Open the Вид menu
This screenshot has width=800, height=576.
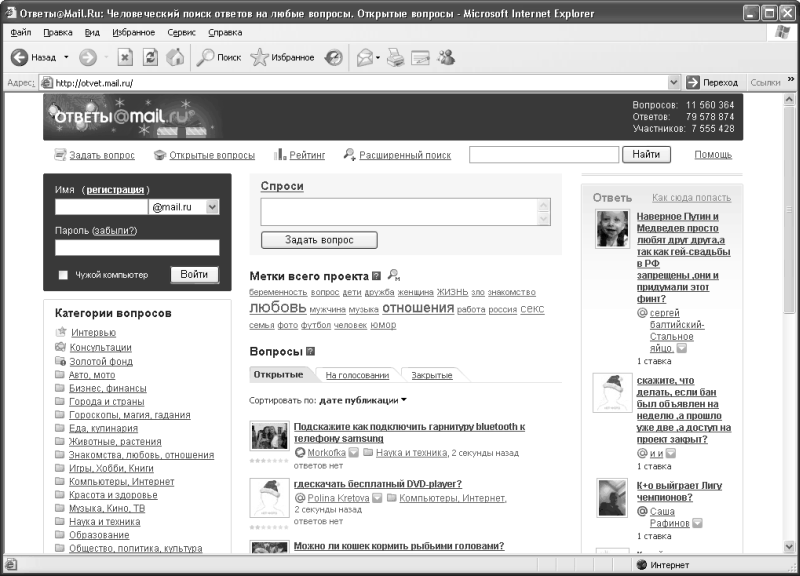pyautogui.click(x=92, y=33)
